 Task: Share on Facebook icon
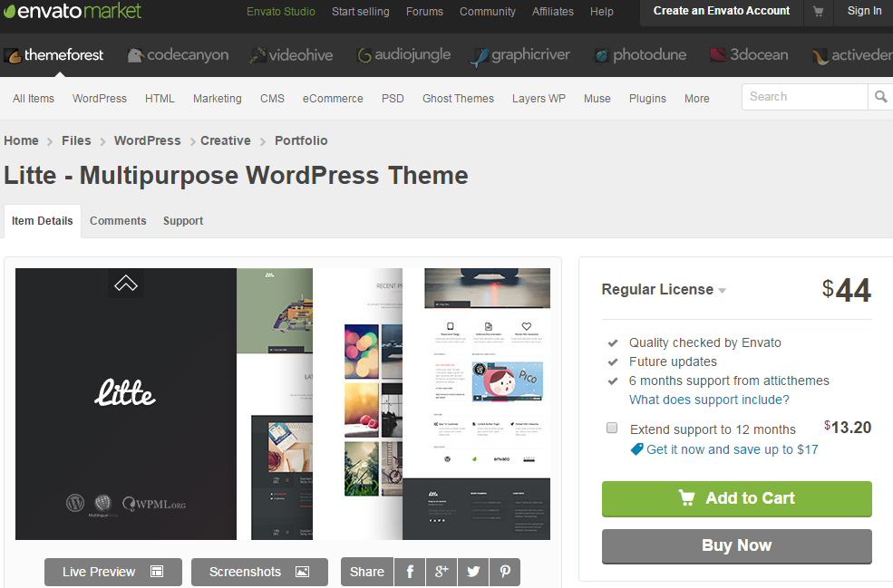pyautogui.click(x=410, y=572)
